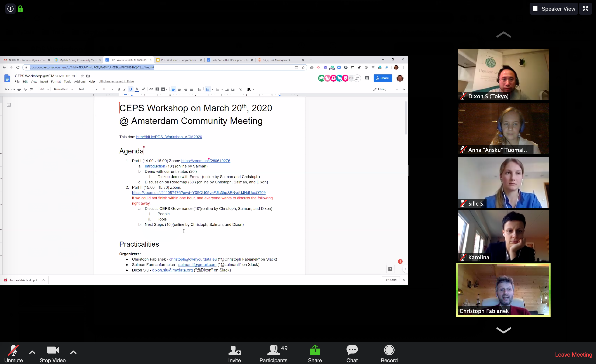The image size is (596, 364).
Task: Open the text color picker
Action: [137, 89]
